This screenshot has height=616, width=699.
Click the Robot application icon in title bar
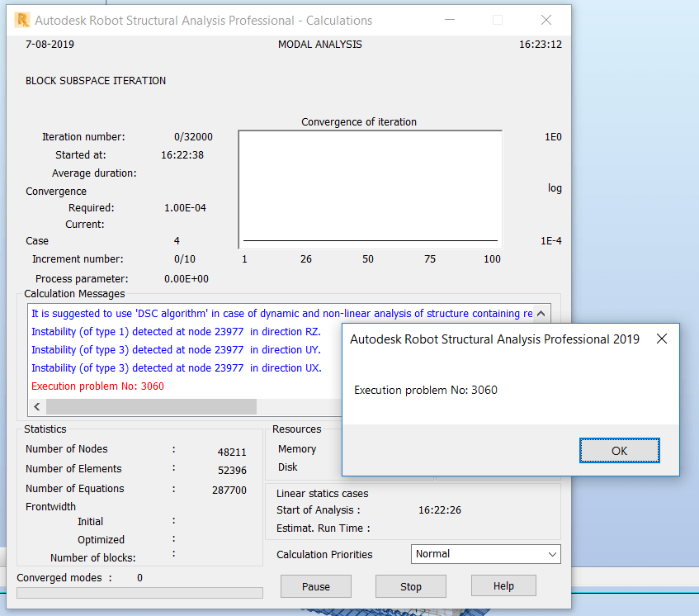click(21, 20)
